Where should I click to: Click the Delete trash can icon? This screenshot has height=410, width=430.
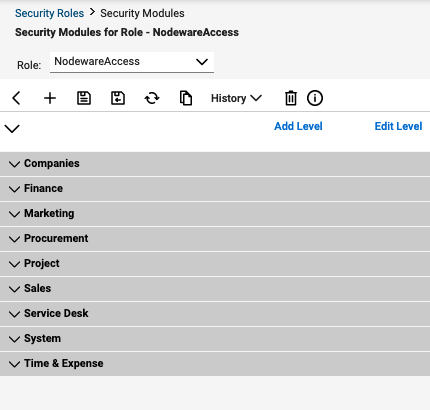tap(291, 98)
